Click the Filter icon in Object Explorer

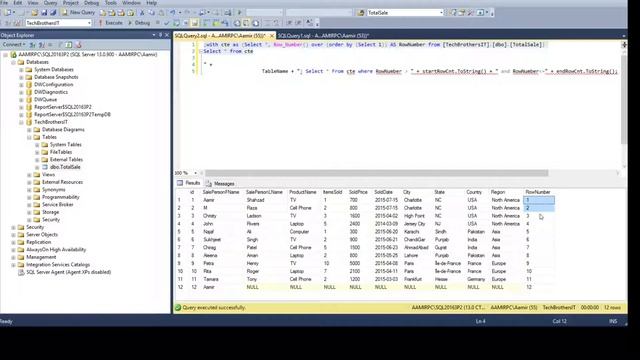pyautogui.click(x=60, y=44)
